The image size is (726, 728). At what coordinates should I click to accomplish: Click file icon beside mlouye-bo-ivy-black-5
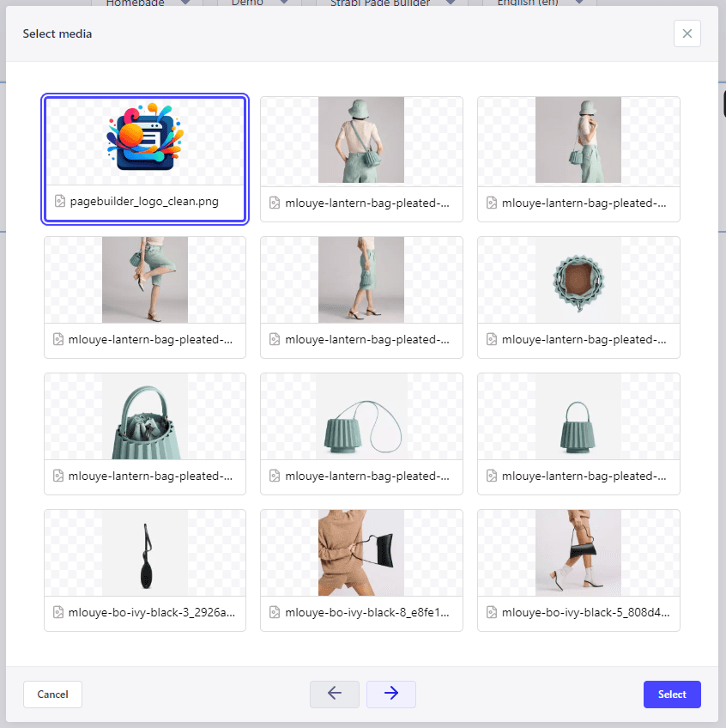(x=492, y=612)
